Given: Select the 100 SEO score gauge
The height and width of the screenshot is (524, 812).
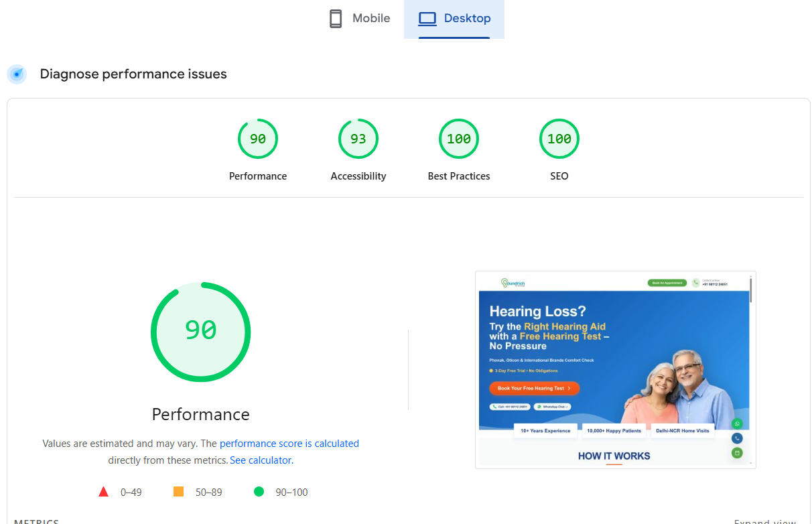Looking at the screenshot, I should [559, 139].
